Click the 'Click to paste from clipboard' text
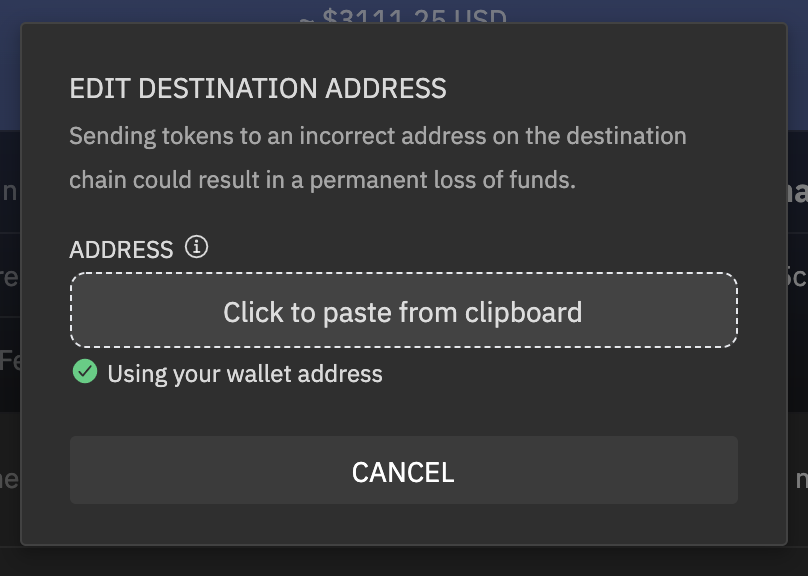Viewport: 808px width, 576px height. coord(402,312)
